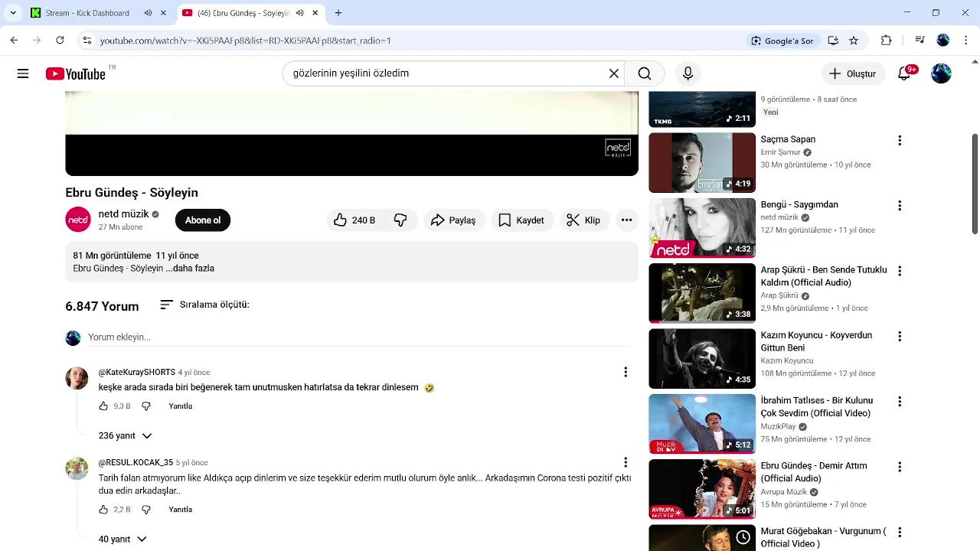Open options for İbrahim Tatlıses video
The width and height of the screenshot is (980, 551).
point(900,402)
